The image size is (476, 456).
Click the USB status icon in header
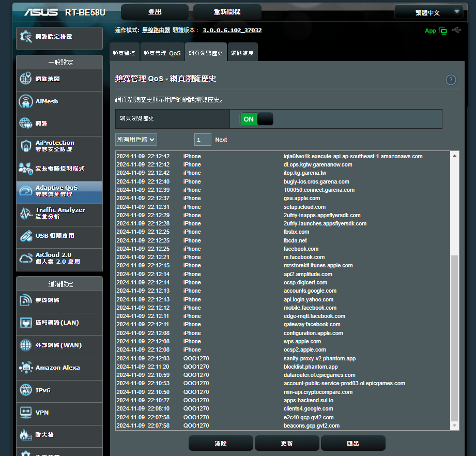(x=456, y=30)
